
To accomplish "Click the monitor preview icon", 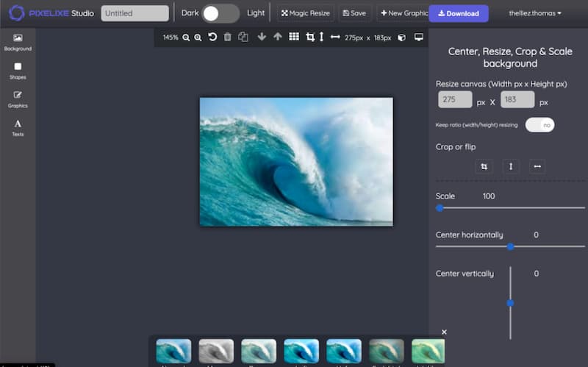I will point(419,37).
